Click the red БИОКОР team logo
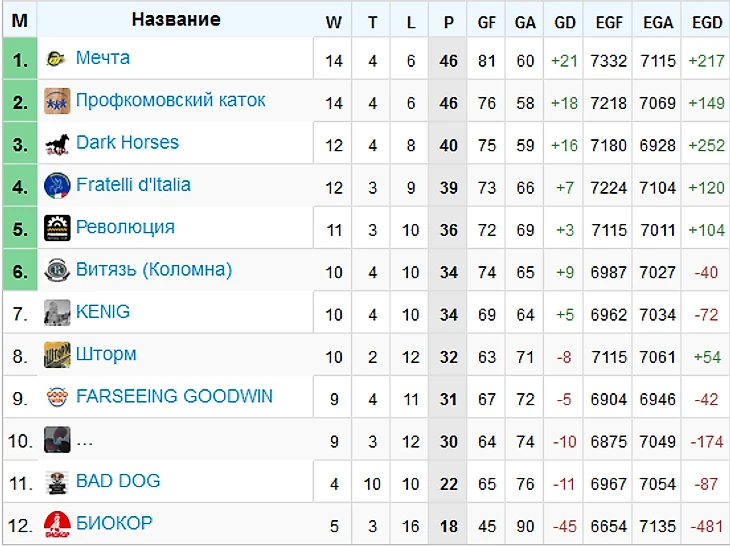Image resolution: width=730 pixels, height=546 pixels. (57, 524)
